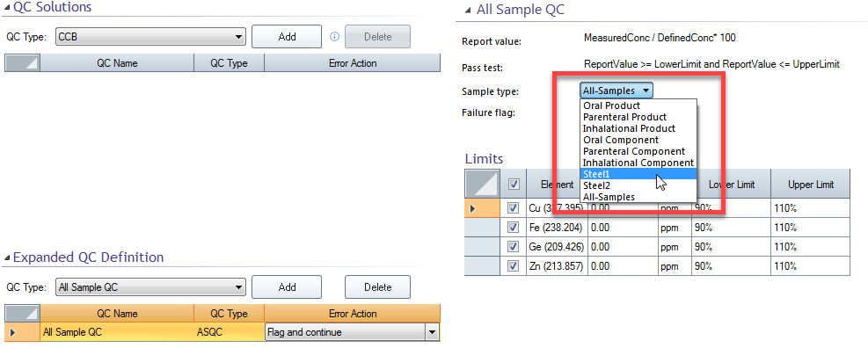Image resolution: width=868 pixels, height=348 pixels.
Task: Select Steel1 from the sample type list
Action: click(x=638, y=174)
